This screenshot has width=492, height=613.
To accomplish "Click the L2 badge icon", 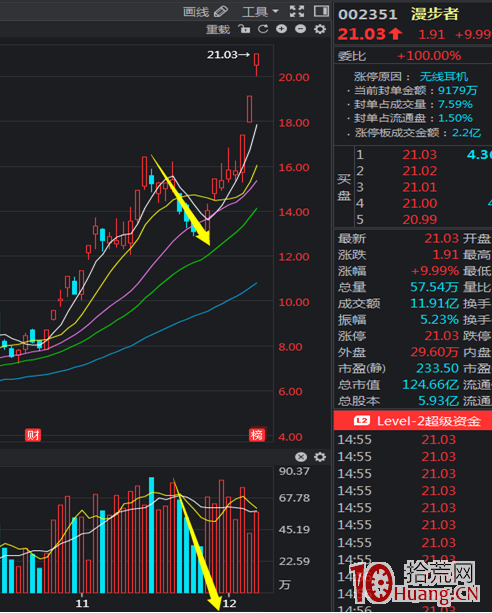I will 362,421.
